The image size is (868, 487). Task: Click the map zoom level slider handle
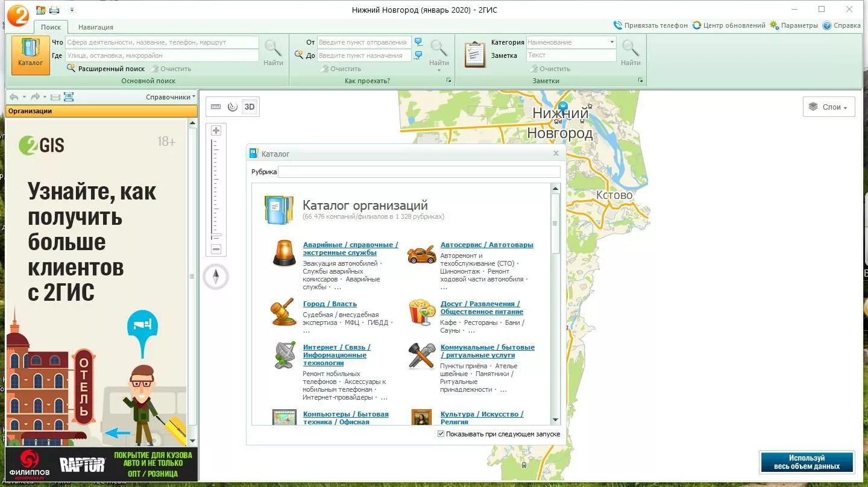(216, 235)
